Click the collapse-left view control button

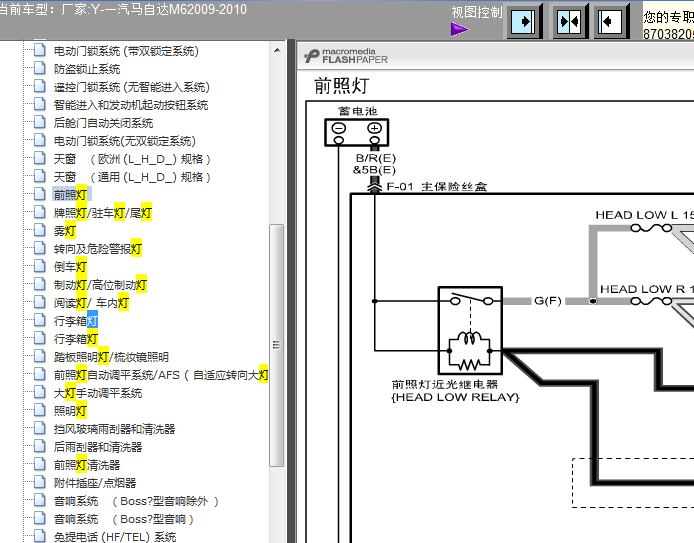coord(611,21)
